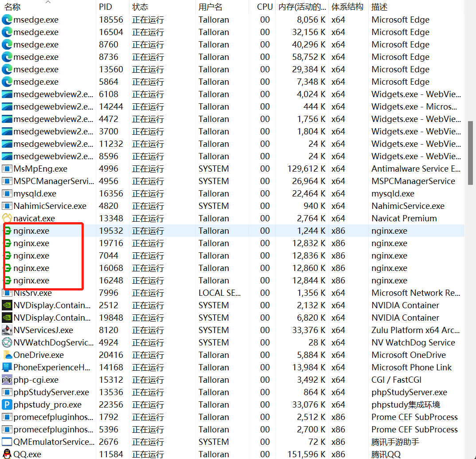The width and height of the screenshot is (476, 459).
Task: Select PID cell 19716
Action: 111,243
